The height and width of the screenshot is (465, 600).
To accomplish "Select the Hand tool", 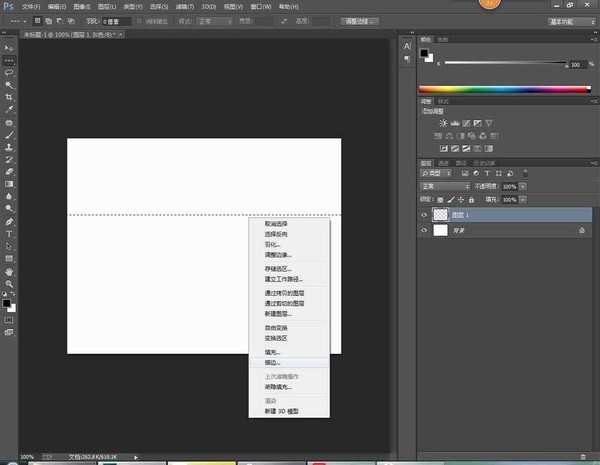I will tap(9, 271).
